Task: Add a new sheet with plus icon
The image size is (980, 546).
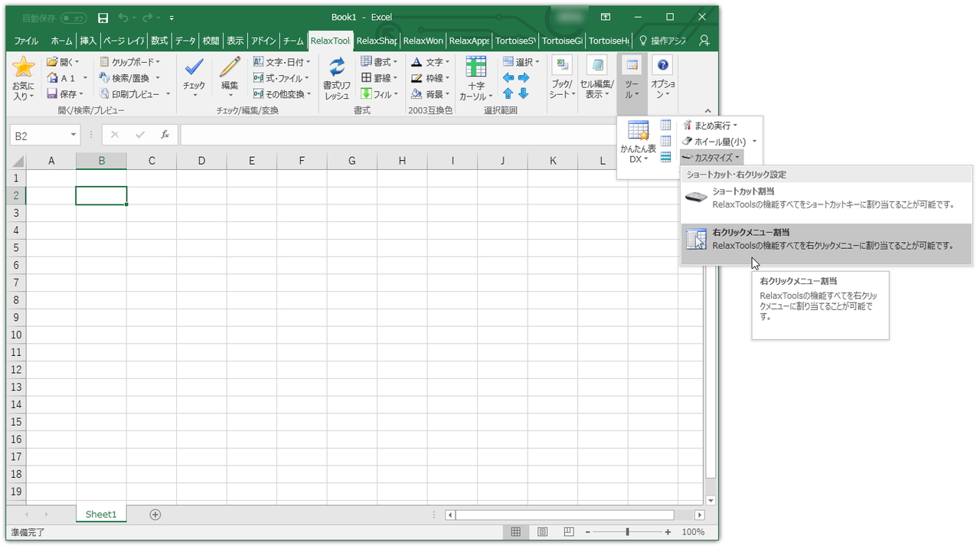Action: coord(155,515)
